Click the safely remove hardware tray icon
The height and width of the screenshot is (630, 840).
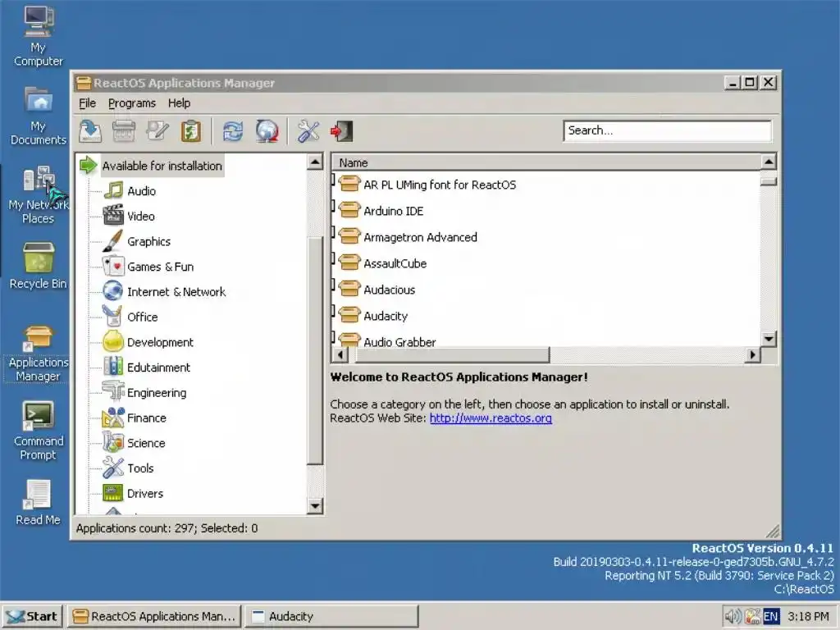[x=753, y=617]
